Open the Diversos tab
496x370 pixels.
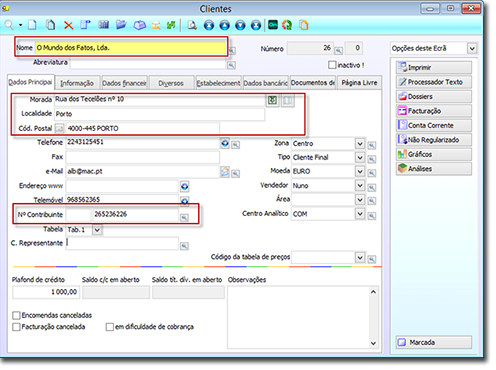pos(171,83)
